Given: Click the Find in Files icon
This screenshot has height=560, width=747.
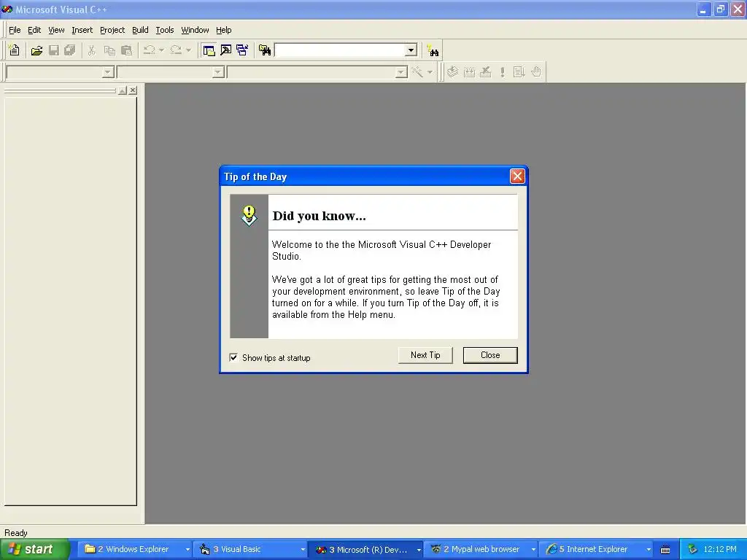Looking at the screenshot, I should point(265,50).
